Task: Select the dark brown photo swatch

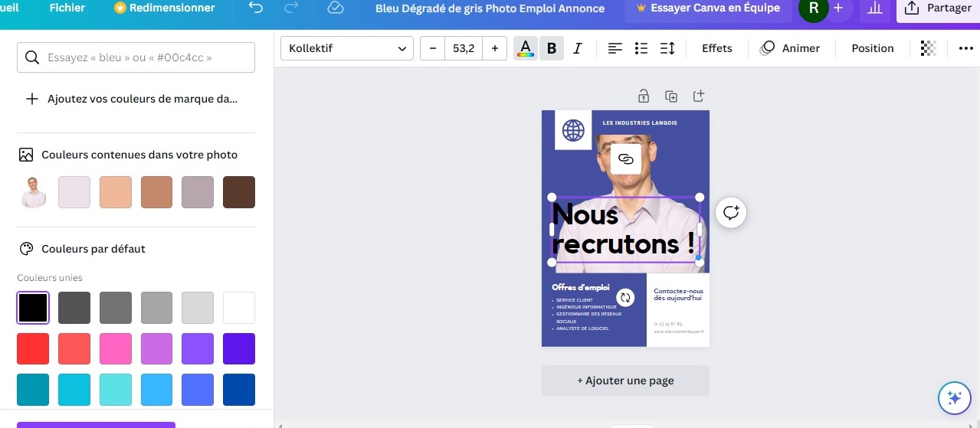Action: pos(239,192)
